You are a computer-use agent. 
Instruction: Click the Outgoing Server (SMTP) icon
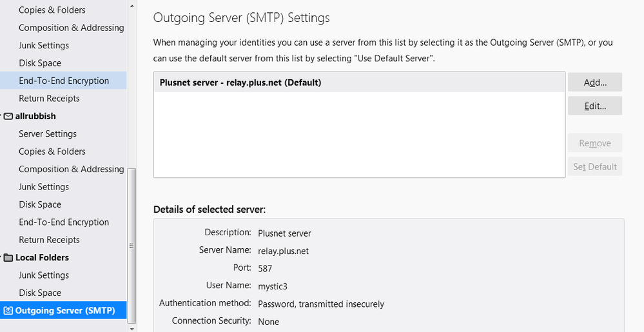8,311
